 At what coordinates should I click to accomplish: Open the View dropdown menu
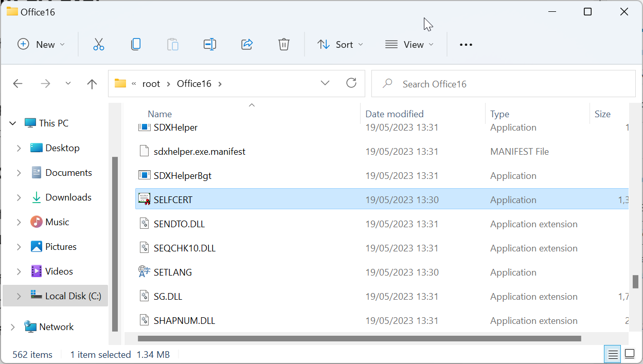coord(409,45)
